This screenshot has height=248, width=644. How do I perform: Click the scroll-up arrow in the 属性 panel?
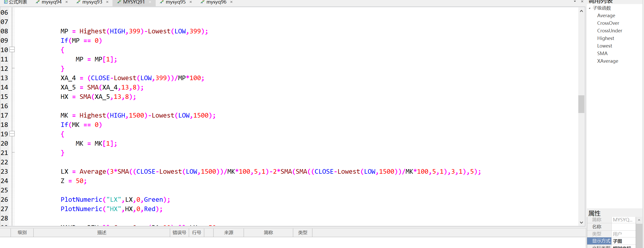pyautogui.click(x=639, y=220)
